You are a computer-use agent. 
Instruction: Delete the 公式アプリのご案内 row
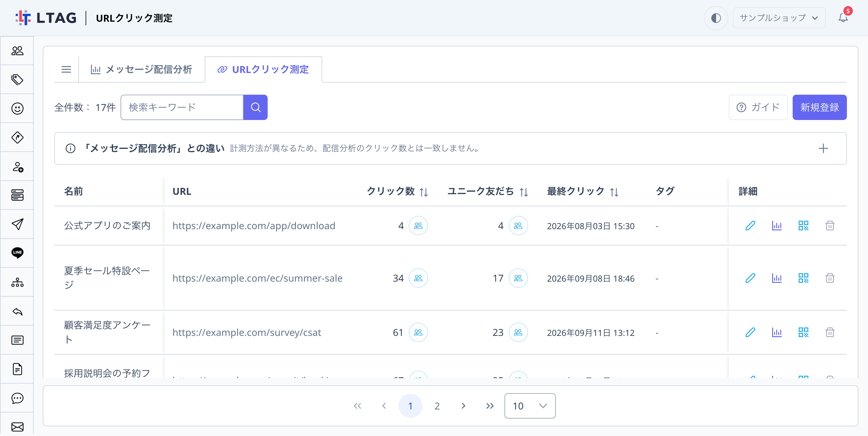click(x=830, y=226)
